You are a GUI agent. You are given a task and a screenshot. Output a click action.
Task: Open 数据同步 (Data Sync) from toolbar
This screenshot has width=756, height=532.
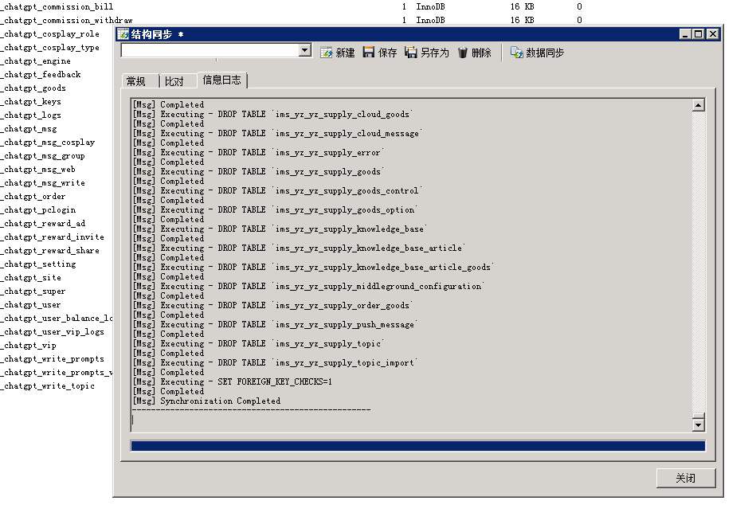click(x=537, y=53)
